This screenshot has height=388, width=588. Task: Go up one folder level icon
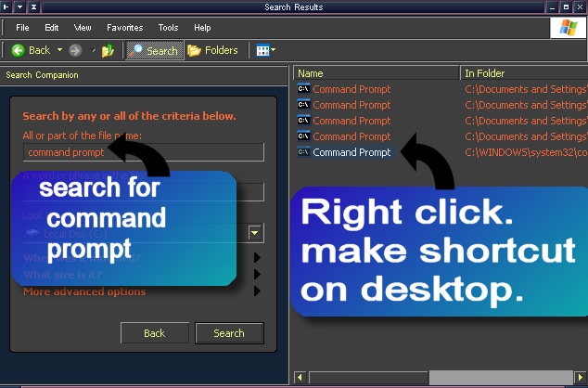(x=108, y=50)
